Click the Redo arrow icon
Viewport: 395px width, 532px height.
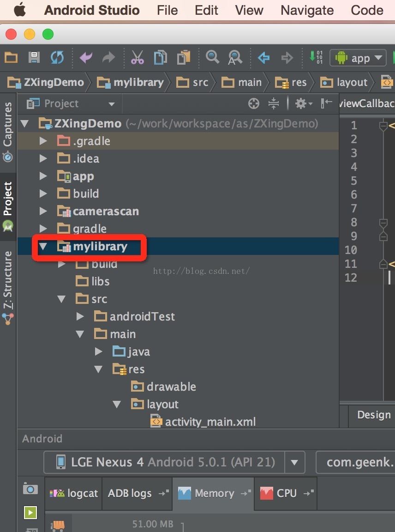tap(108, 57)
